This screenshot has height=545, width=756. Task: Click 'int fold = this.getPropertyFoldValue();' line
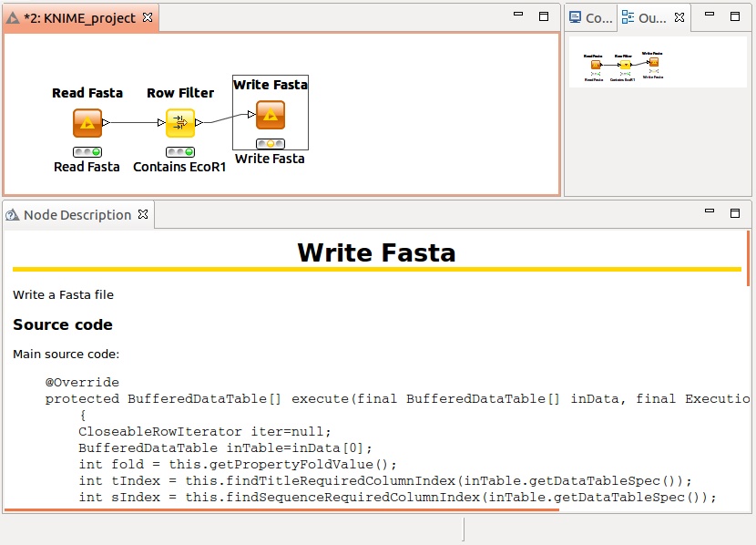pos(238,465)
